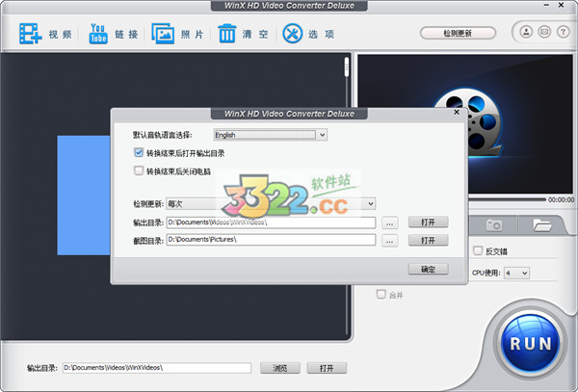Image resolution: width=578 pixels, height=392 pixels.
Task: Confirm options with 确定 button
Action: 428,270
